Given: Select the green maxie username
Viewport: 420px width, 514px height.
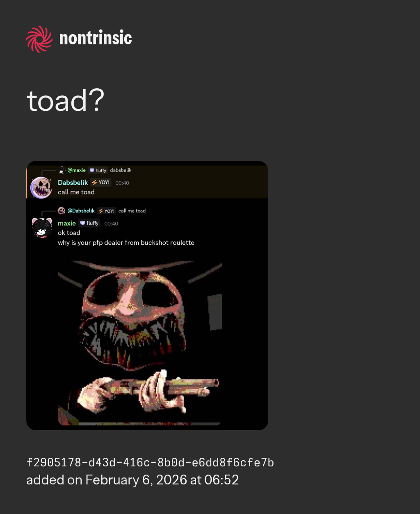Looking at the screenshot, I should click(67, 223).
